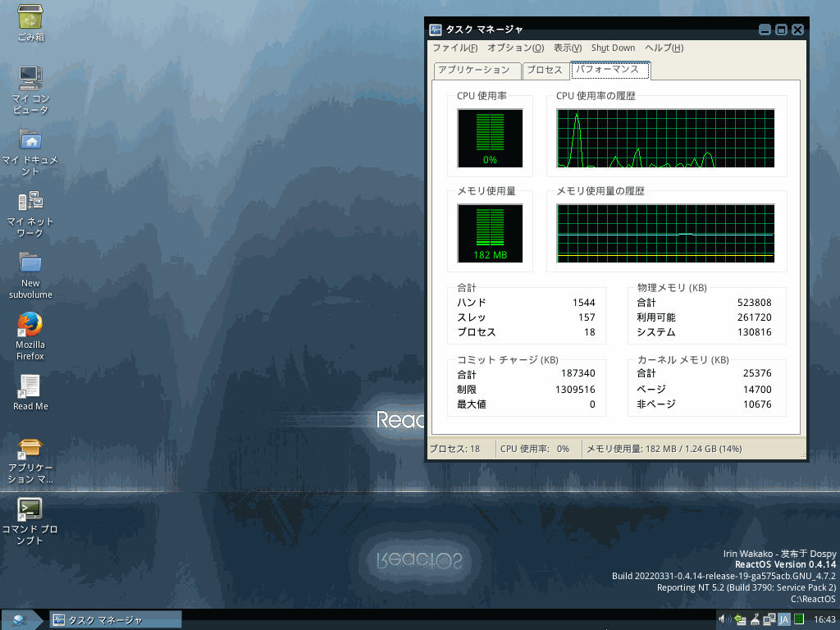Click the メモリ使用量 gauge showing 182 MB
Screen dimensions: 840x630
pyautogui.click(x=491, y=234)
